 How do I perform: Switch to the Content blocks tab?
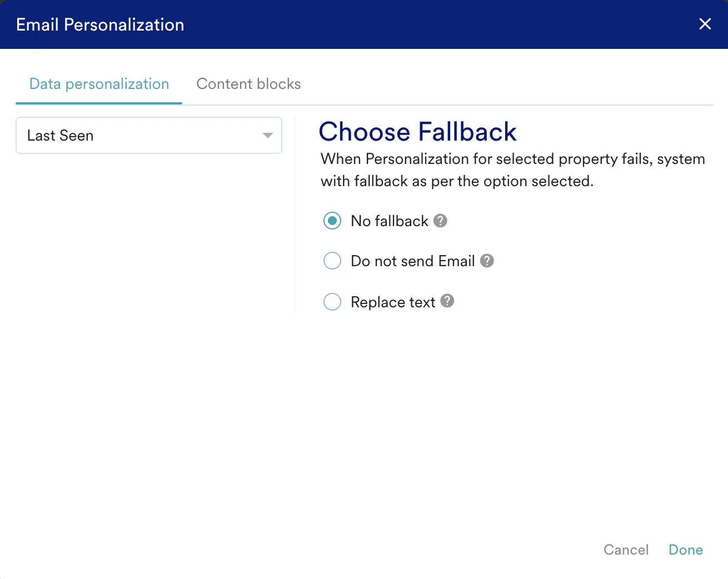[x=248, y=84]
